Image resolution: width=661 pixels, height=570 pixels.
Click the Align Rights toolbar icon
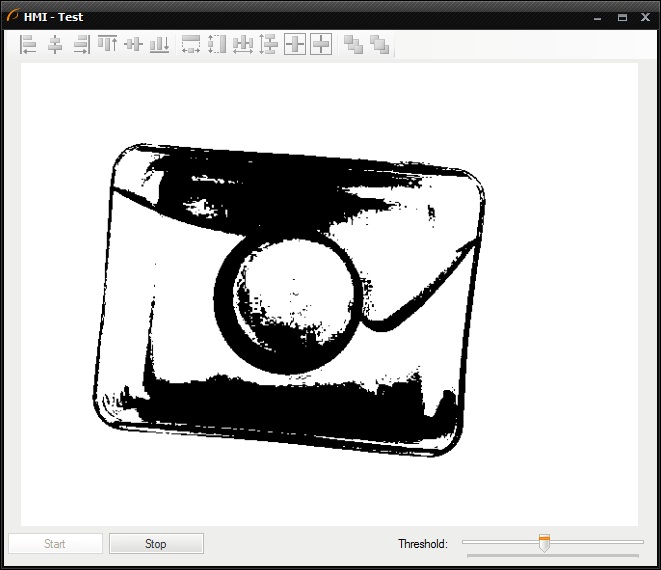(x=81, y=44)
